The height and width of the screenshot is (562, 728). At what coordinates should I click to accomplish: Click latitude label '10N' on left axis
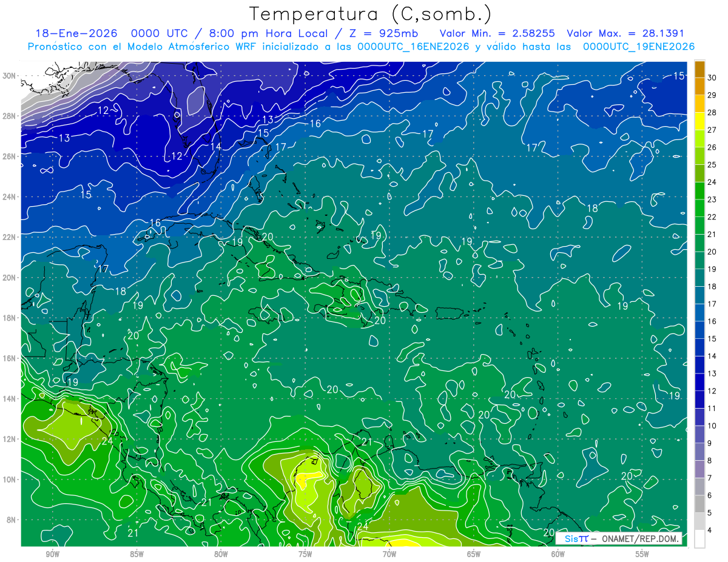pos(10,479)
